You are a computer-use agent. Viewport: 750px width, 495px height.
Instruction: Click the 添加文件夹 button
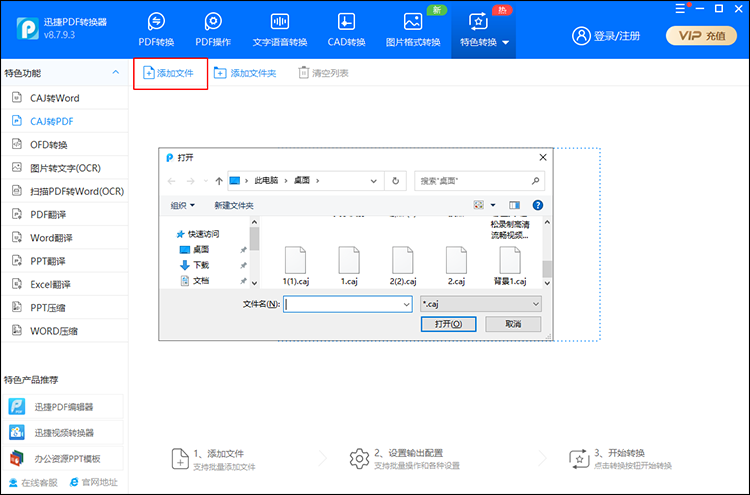click(x=245, y=73)
